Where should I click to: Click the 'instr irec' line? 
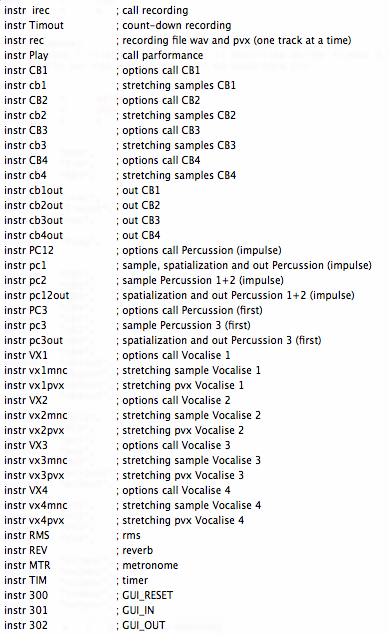pos(27,10)
